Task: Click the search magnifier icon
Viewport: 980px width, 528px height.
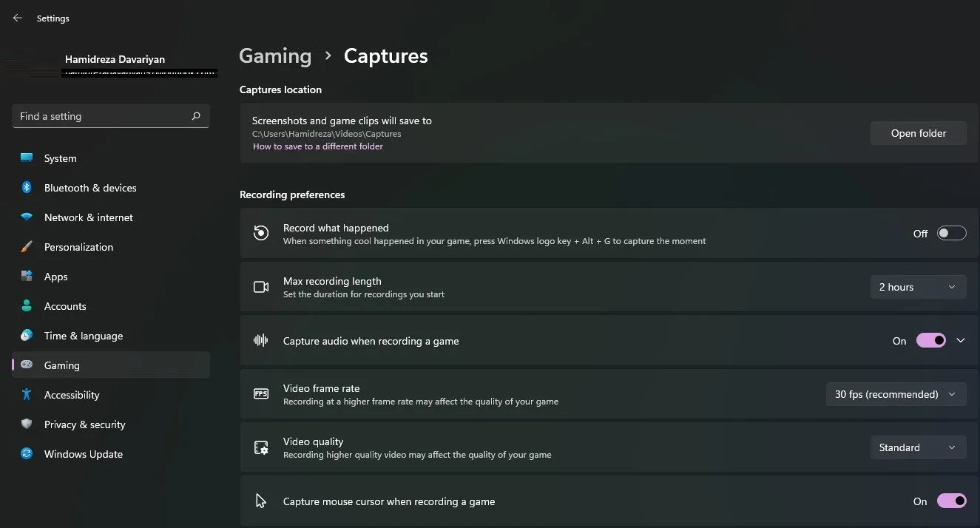Action: coord(196,116)
